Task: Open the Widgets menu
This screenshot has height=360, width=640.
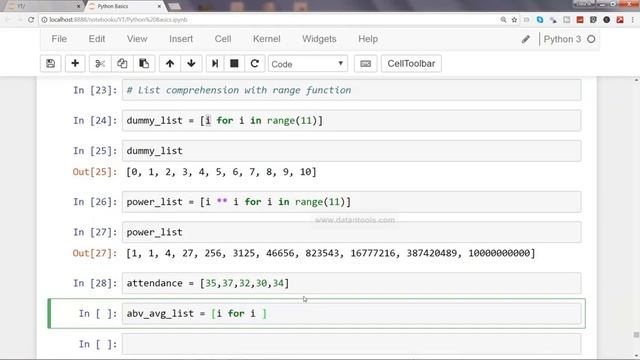Action: coord(319,39)
